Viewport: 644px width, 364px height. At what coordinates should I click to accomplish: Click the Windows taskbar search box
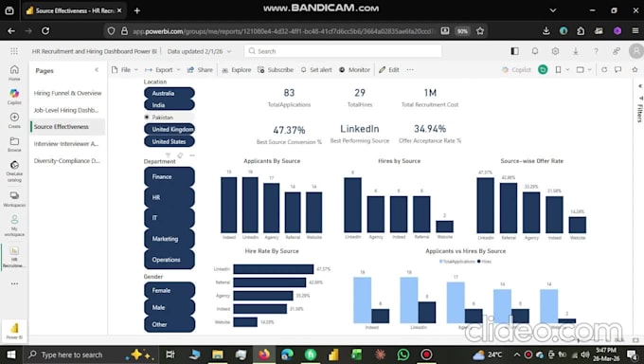90,355
